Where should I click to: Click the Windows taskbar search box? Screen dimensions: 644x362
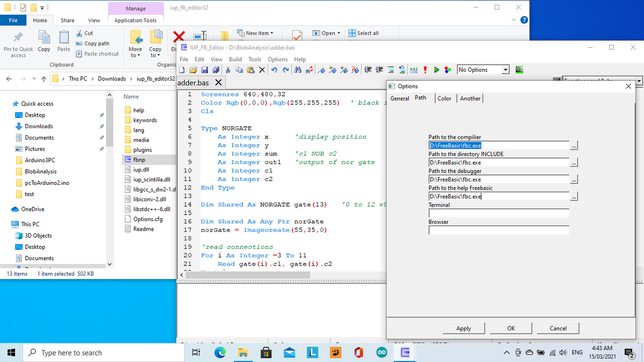coord(105,352)
